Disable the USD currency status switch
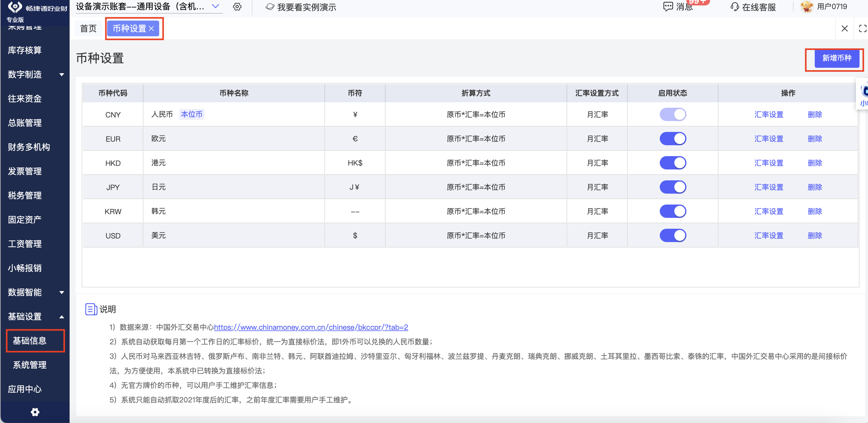Screen dimensions: 868x423 pos(672,235)
